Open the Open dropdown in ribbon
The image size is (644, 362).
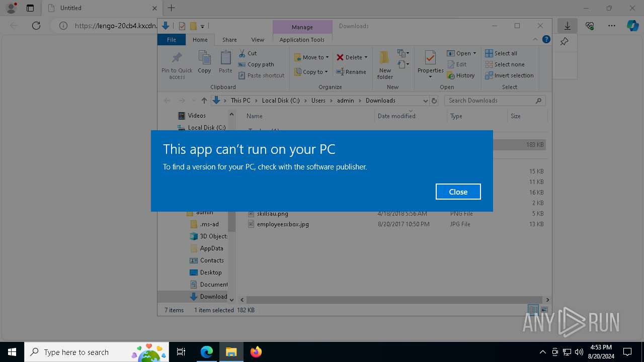tap(461, 53)
